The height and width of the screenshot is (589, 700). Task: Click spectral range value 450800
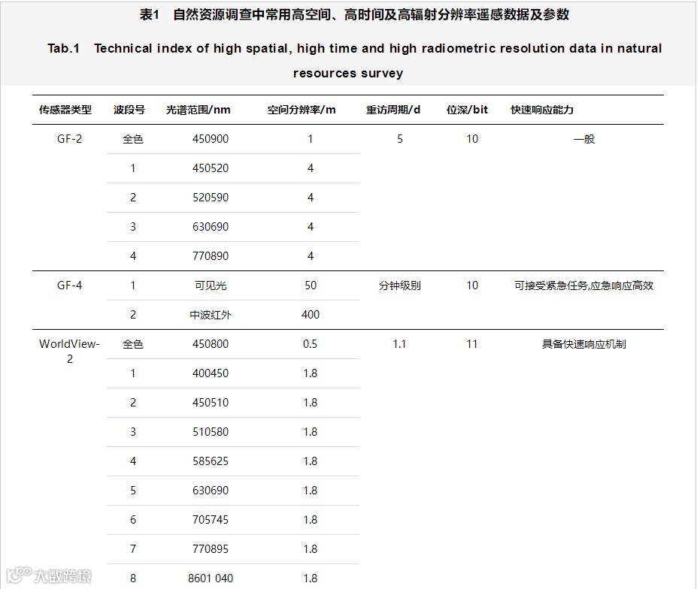pos(211,344)
